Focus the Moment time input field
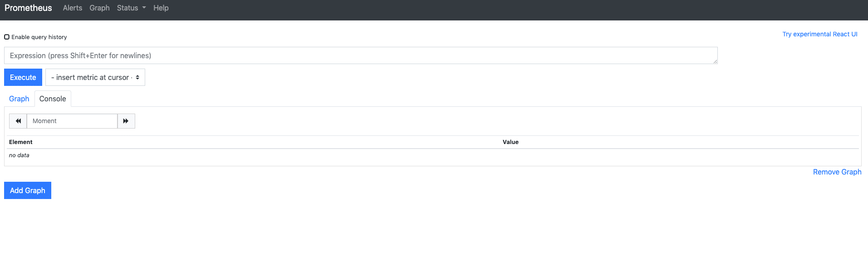The height and width of the screenshot is (259, 868). coord(72,121)
